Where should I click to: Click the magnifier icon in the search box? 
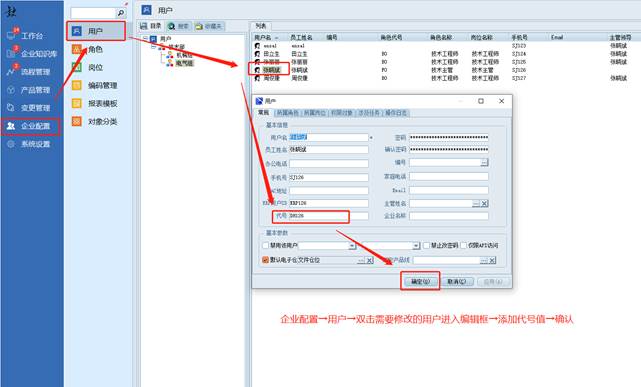pos(121,13)
